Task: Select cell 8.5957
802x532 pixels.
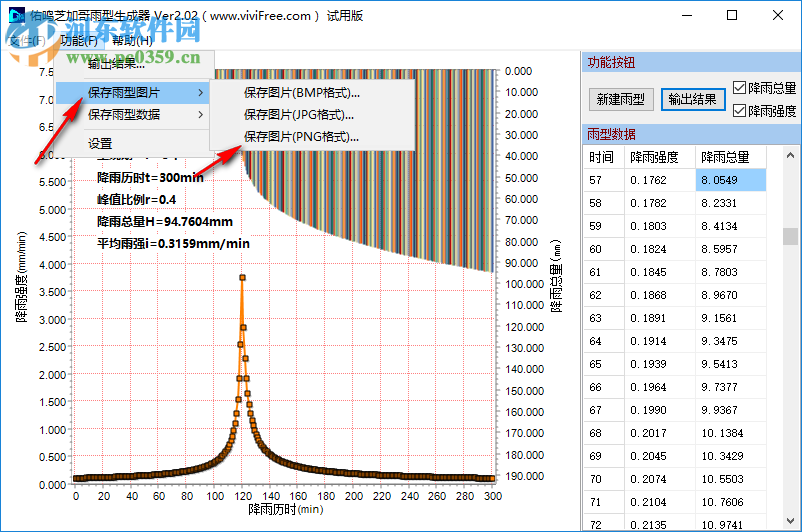Action: tap(730, 249)
